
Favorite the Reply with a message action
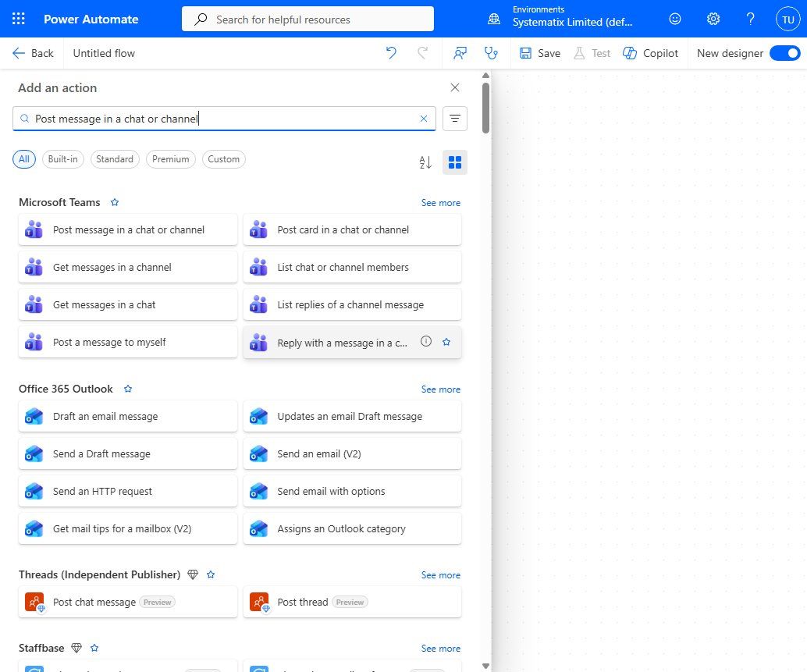coord(446,342)
